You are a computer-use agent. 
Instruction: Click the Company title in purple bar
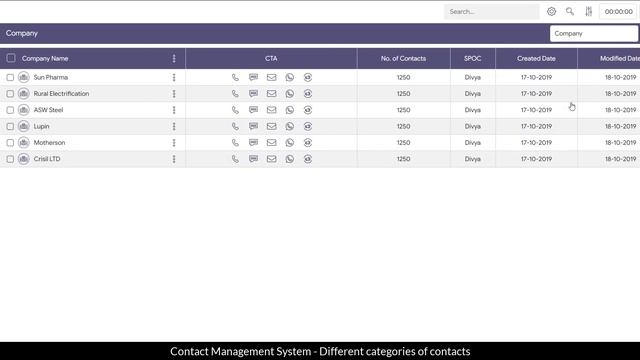pyautogui.click(x=22, y=33)
